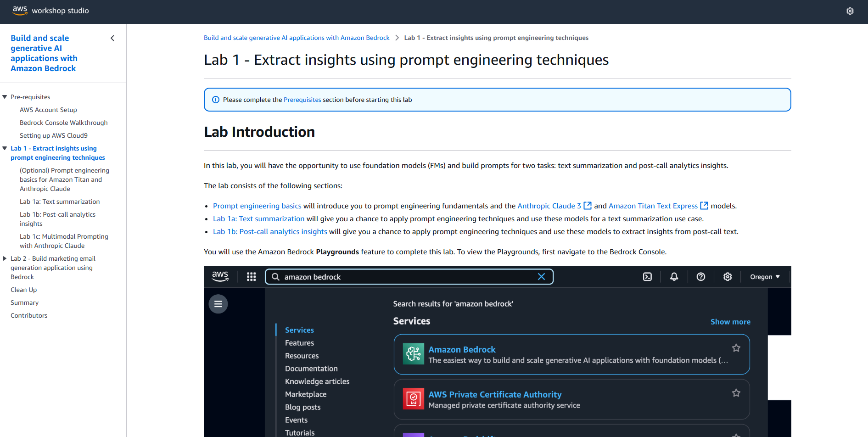The height and width of the screenshot is (437, 868).
Task: Open the Anthropic Claude 3 link
Action: tap(549, 206)
